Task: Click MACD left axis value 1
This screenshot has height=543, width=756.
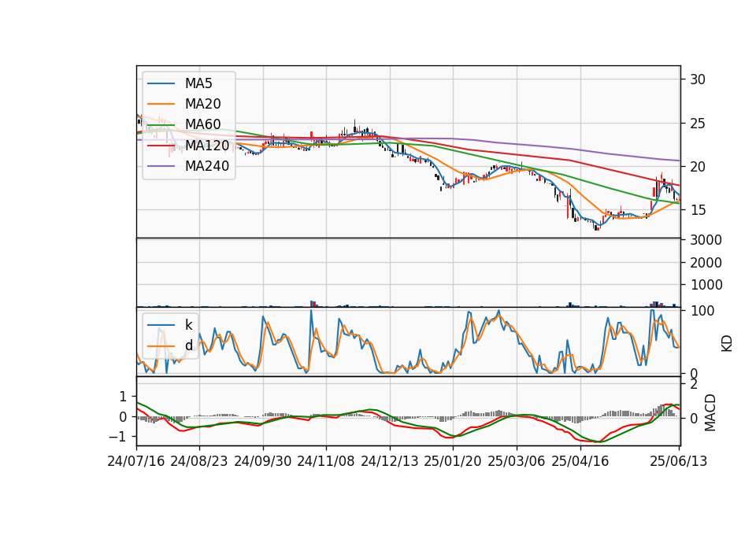Action: (123, 397)
